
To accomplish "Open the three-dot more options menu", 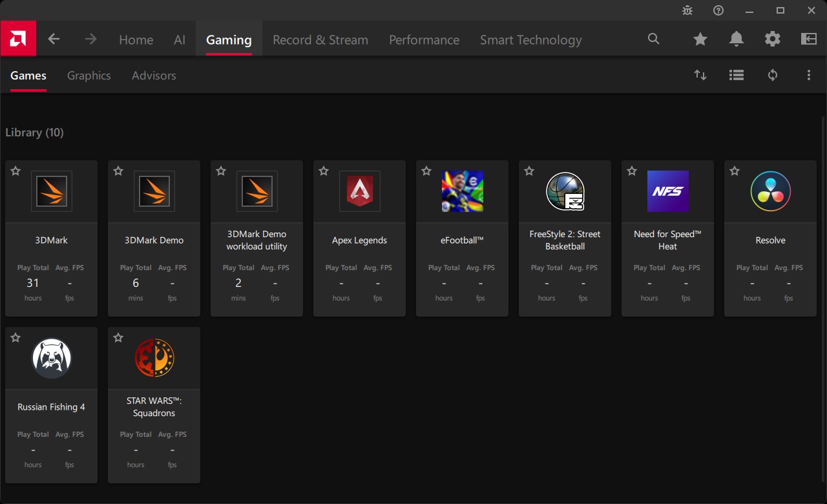I will [808, 76].
